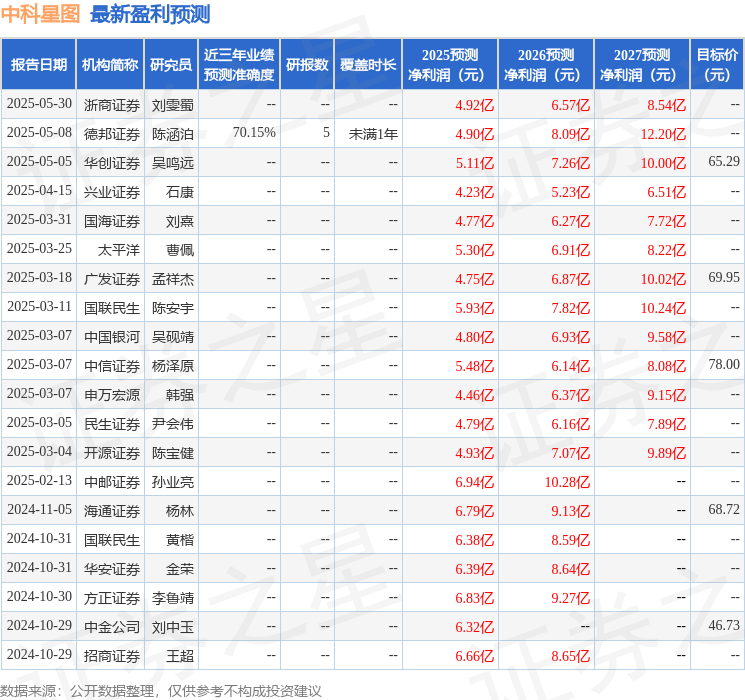This screenshot has height=700, width=745.
Task: Click target price 65.29
Action: point(724,162)
